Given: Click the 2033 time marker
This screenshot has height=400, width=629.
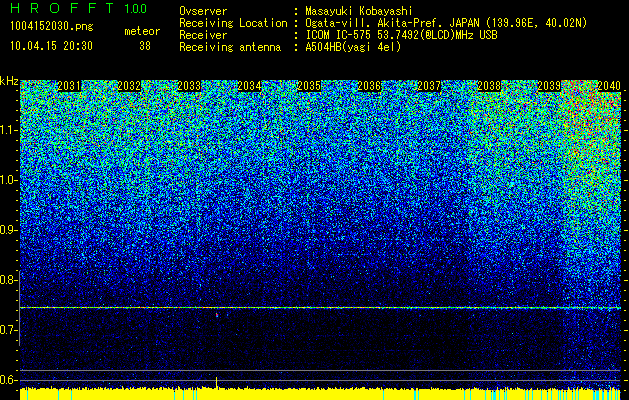Looking at the screenshot, I should 189,86.
